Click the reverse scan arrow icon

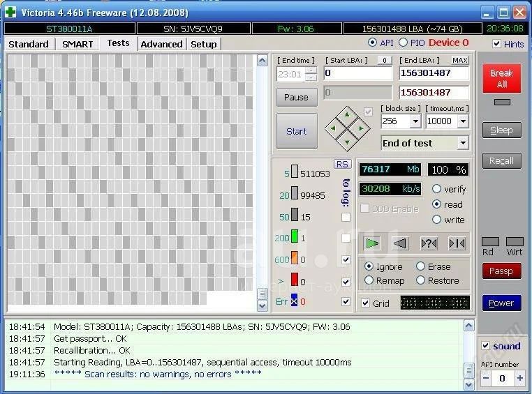(400, 243)
